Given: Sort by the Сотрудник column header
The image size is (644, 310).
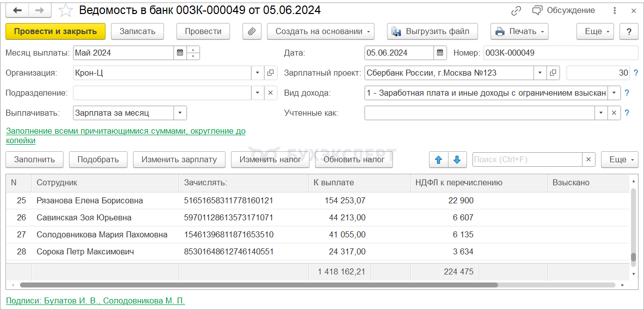Looking at the screenshot, I should pos(105,183).
